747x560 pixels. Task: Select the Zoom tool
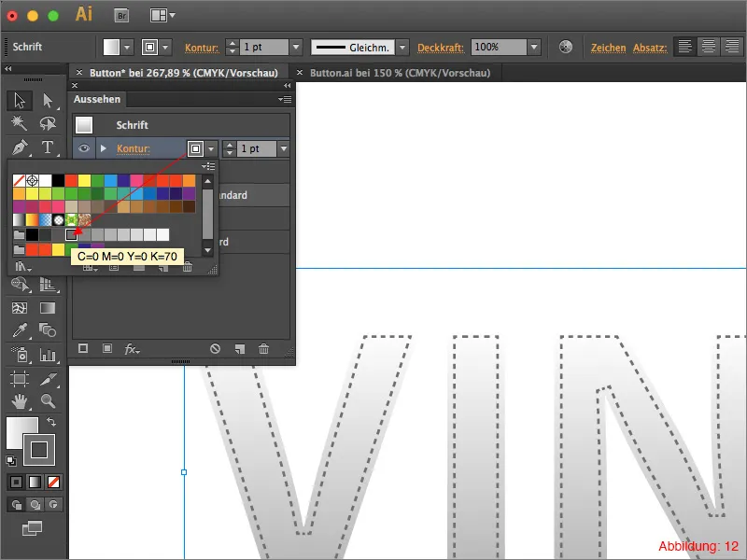tap(48, 401)
